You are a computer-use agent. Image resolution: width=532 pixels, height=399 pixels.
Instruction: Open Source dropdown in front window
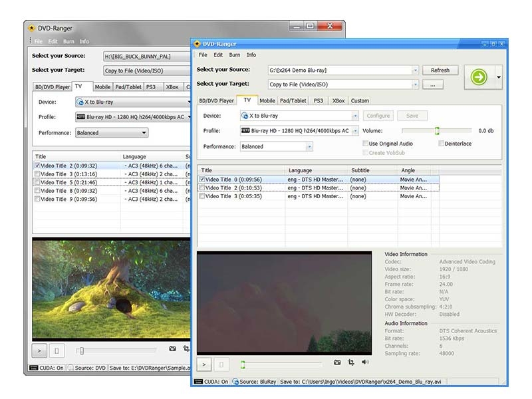[415, 70]
